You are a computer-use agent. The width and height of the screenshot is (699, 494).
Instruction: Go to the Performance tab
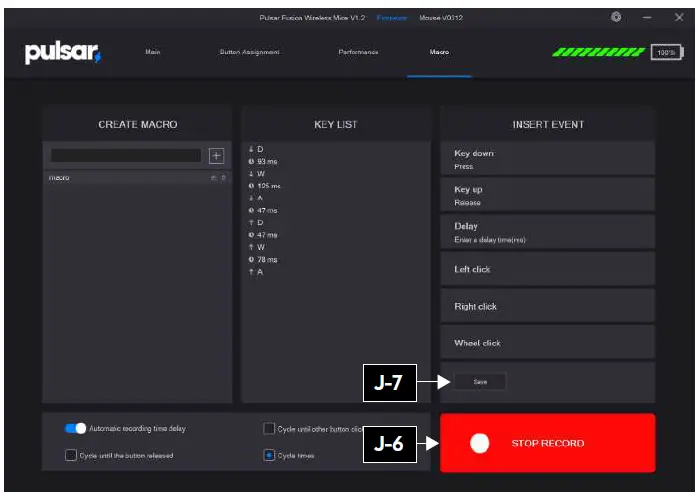click(358, 52)
